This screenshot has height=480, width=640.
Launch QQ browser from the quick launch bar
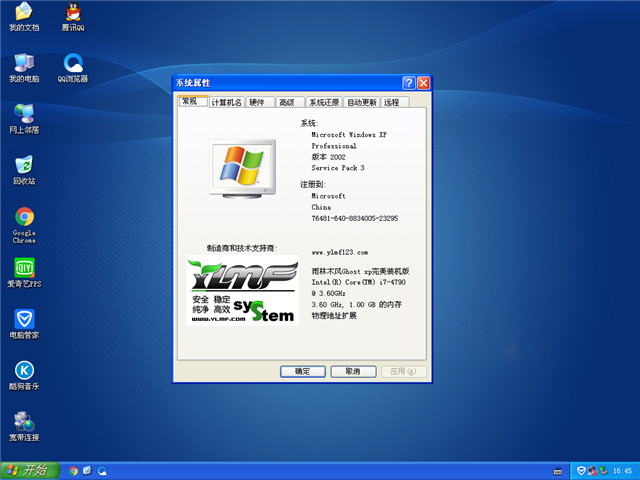pyautogui.click(x=102, y=471)
